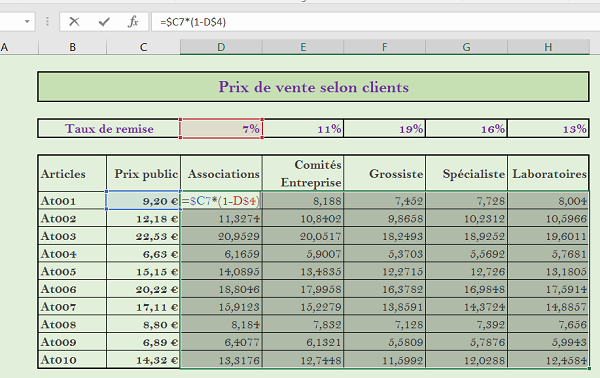Click the 'Grossiste' header cell
The image size is (600, 378).
[x=385, y=174]
